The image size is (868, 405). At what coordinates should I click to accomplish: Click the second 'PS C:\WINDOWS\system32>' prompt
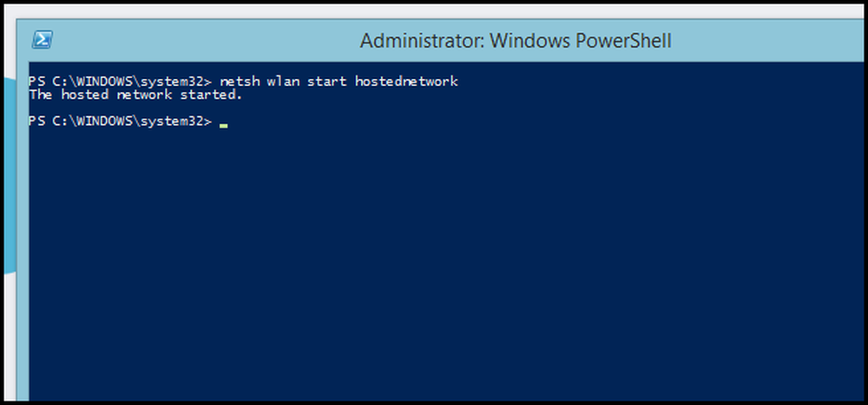(x=120, y=121)
